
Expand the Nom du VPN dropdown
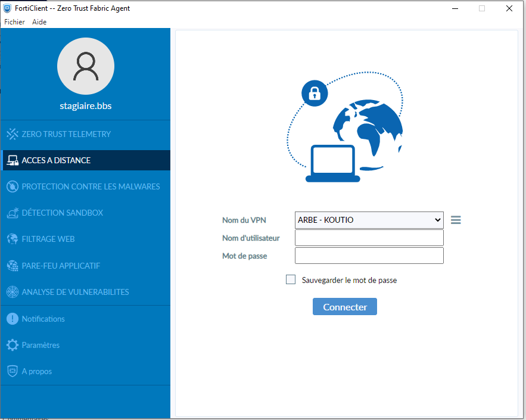369,220
